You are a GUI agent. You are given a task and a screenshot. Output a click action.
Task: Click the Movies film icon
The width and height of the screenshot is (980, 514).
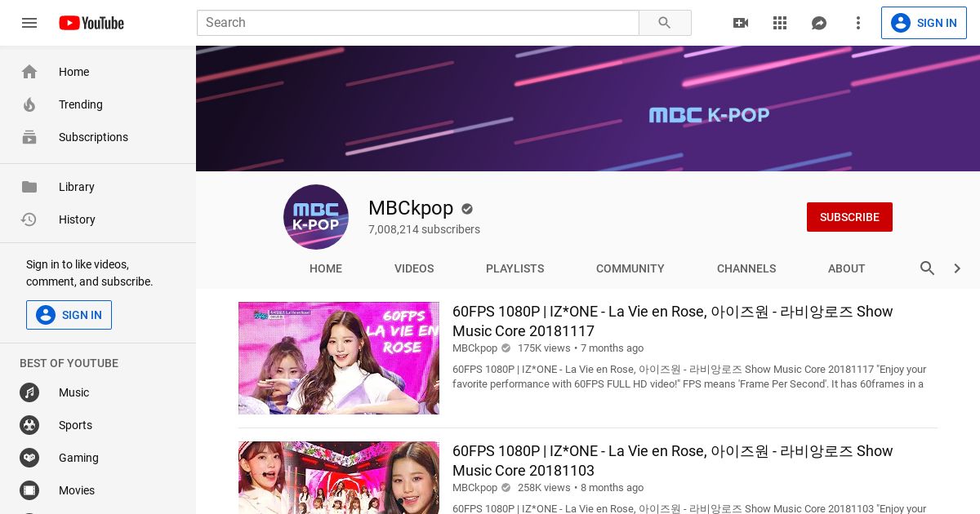29,490
